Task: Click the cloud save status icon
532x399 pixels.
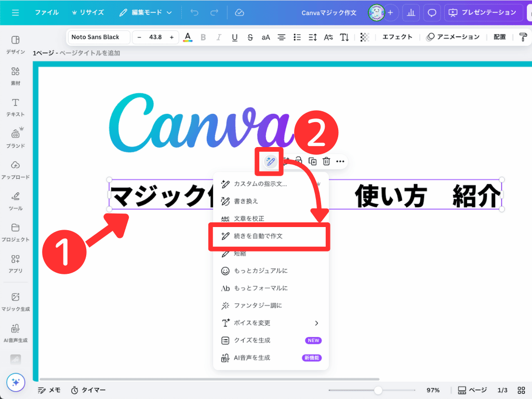Action: point(240,12)
